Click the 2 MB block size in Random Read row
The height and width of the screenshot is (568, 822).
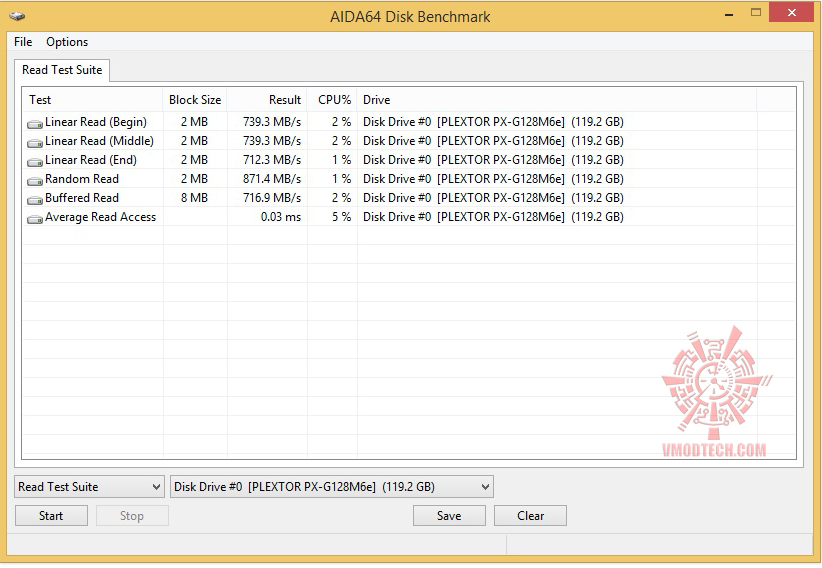click(194, 179)
